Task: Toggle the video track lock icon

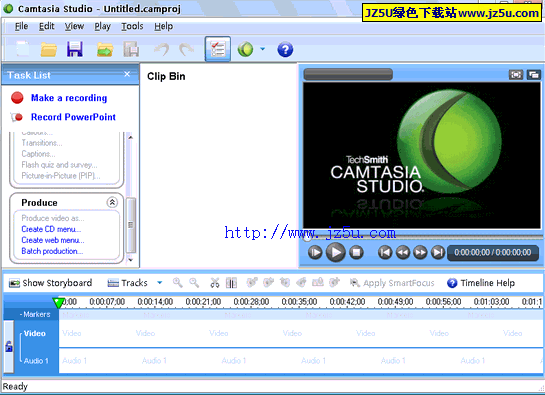Action: pyautogui.click(x=9, y=346)
